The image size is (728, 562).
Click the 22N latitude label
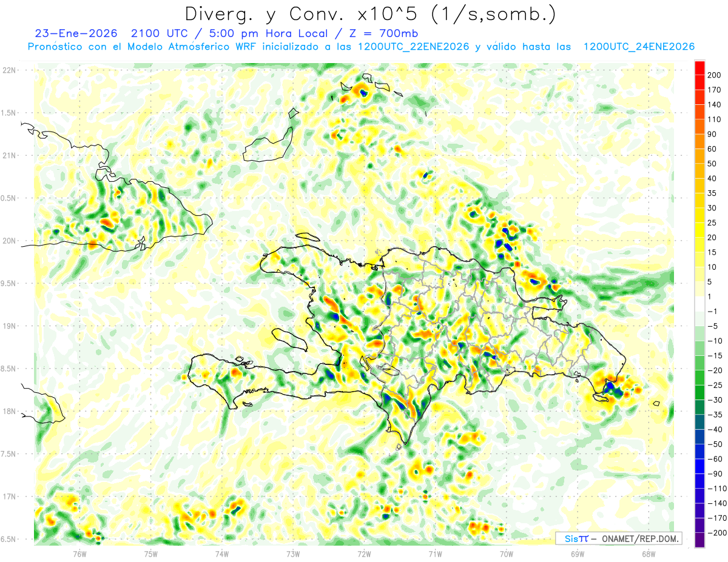(8, 70)
